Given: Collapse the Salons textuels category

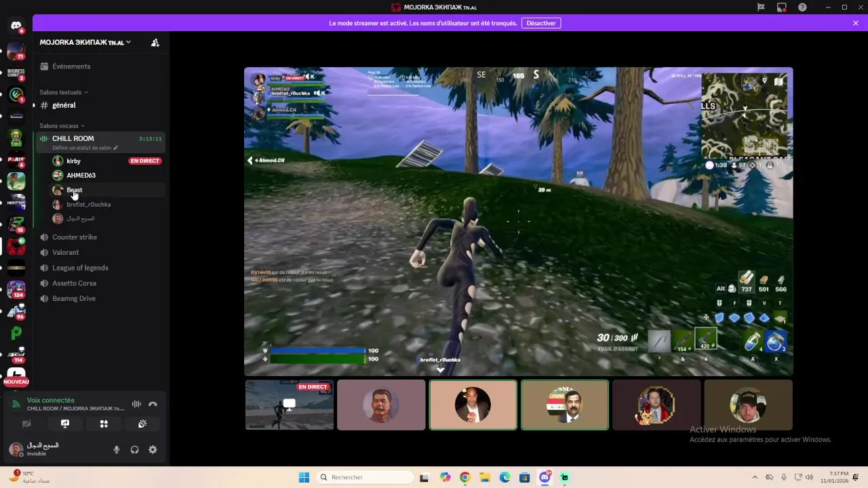Looking at the screenshot, I should click(64, 92).
